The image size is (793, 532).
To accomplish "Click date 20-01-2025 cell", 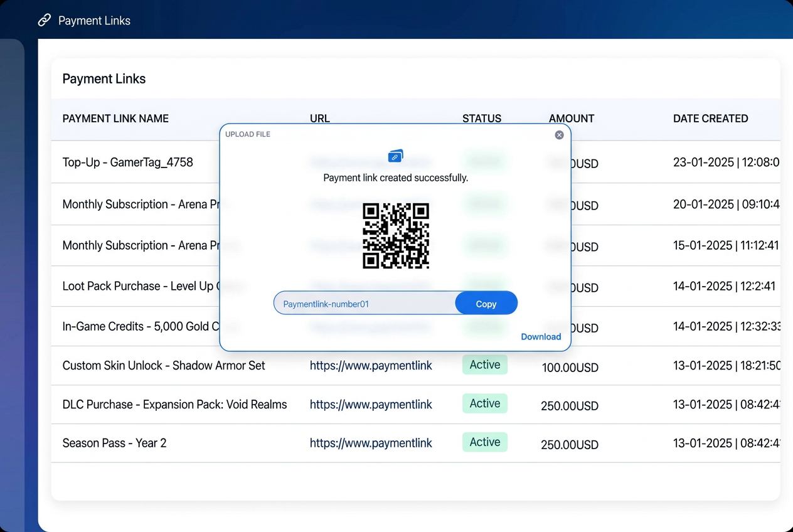I will coord(726,205).
